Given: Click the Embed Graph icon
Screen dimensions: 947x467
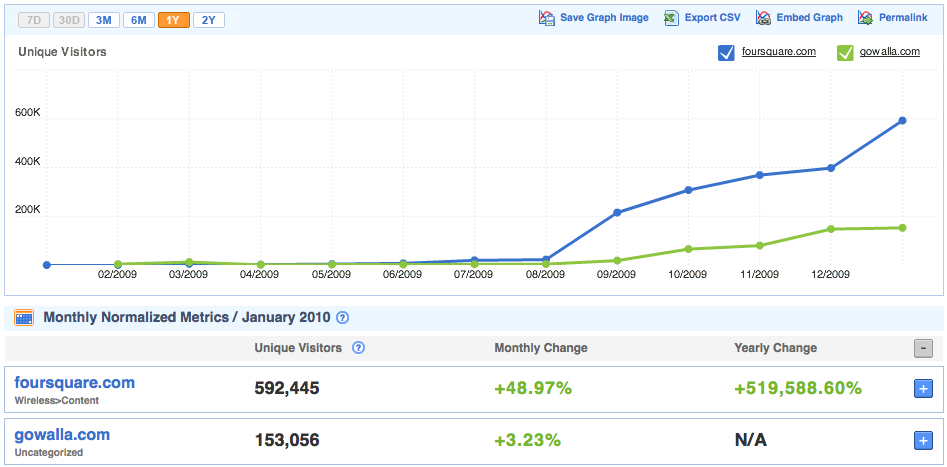Looking at the screenshot, I should click(763, 18).
